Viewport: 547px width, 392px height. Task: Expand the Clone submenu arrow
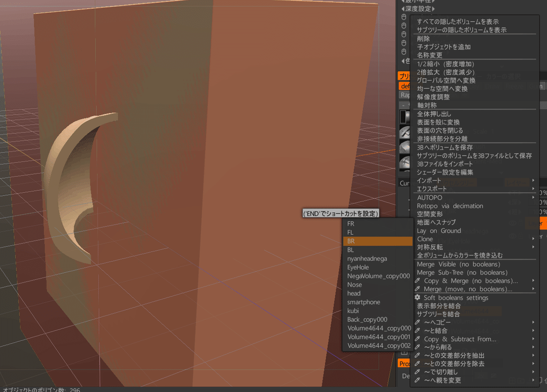(x=533, y=239)
